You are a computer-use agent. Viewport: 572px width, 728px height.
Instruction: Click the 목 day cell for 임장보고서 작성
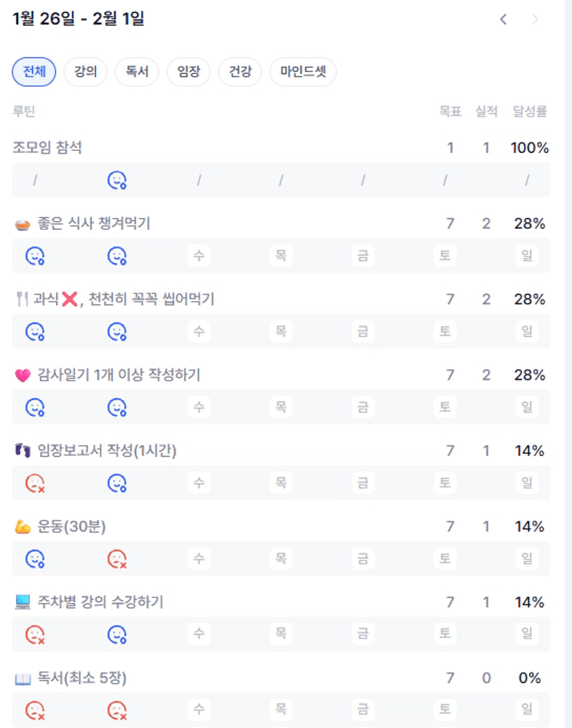pyautogui.click(x=281, y=483)
